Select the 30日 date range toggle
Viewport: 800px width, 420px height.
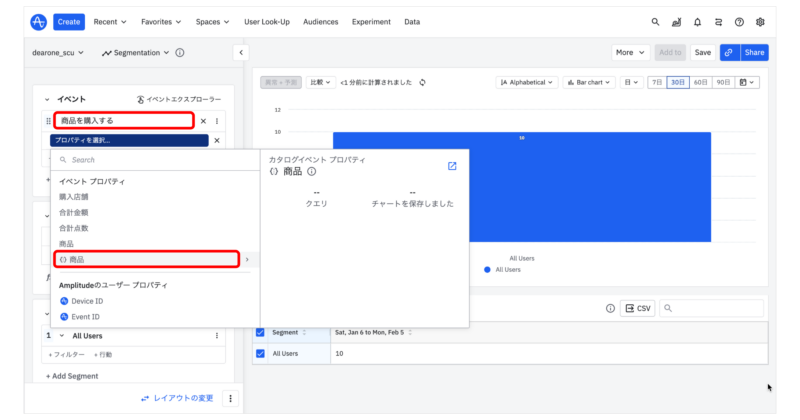(678, 82)
